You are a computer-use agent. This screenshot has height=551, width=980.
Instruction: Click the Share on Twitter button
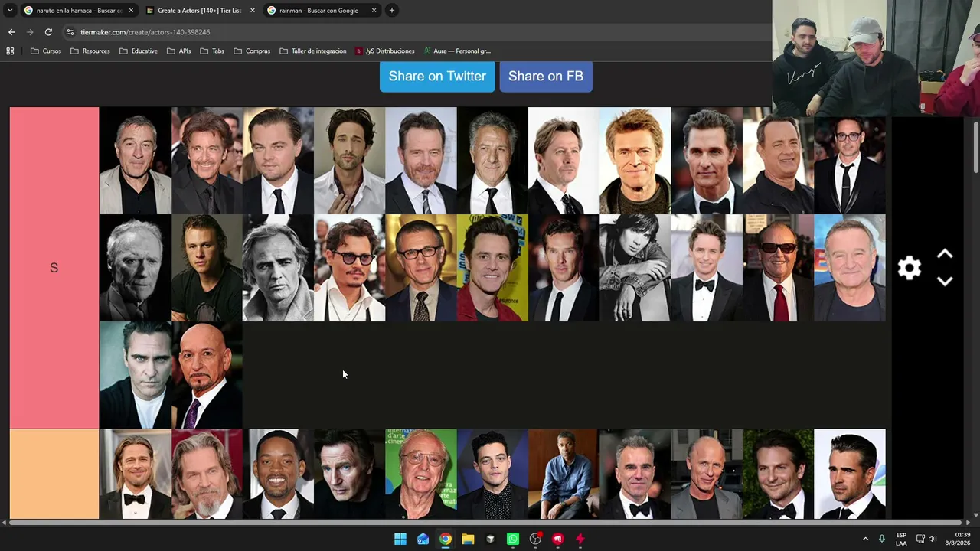click(437, 77)
